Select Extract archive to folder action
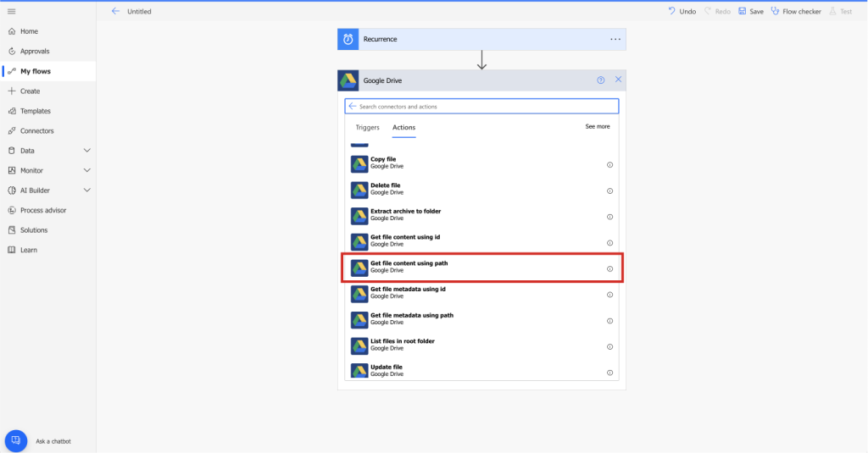This screenshot has height=453, width=868. [481, 216]
